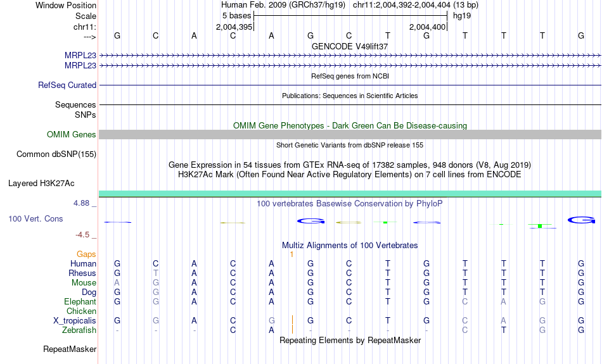Click the 4.88 upper conservation scale value
This screenshot has width=602, height=364.
point(81,203)
